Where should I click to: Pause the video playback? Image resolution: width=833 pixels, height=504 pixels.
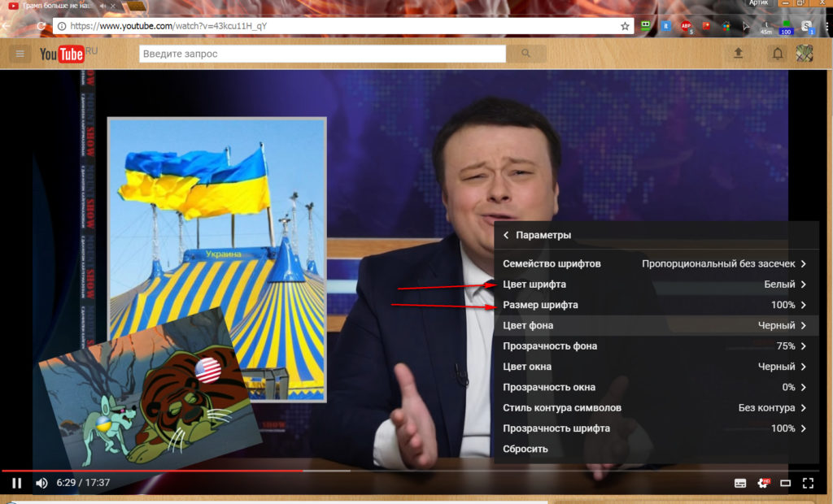(16, 483)
